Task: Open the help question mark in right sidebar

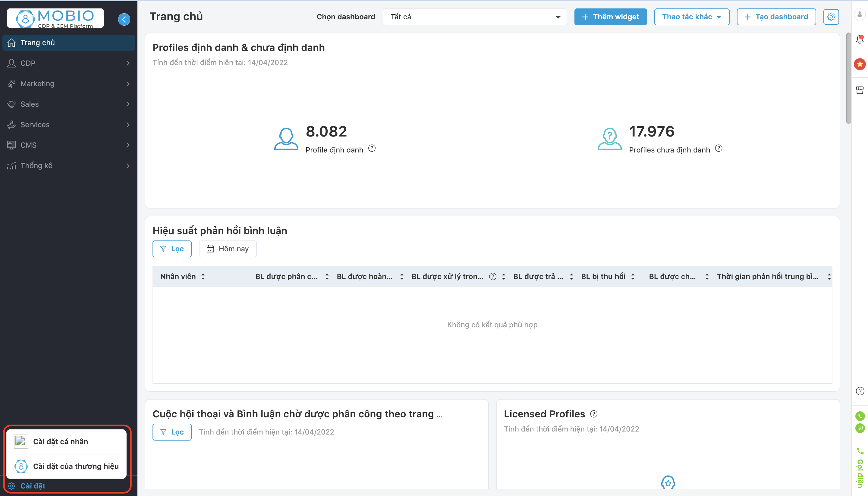Action: [x=860, y=391]
